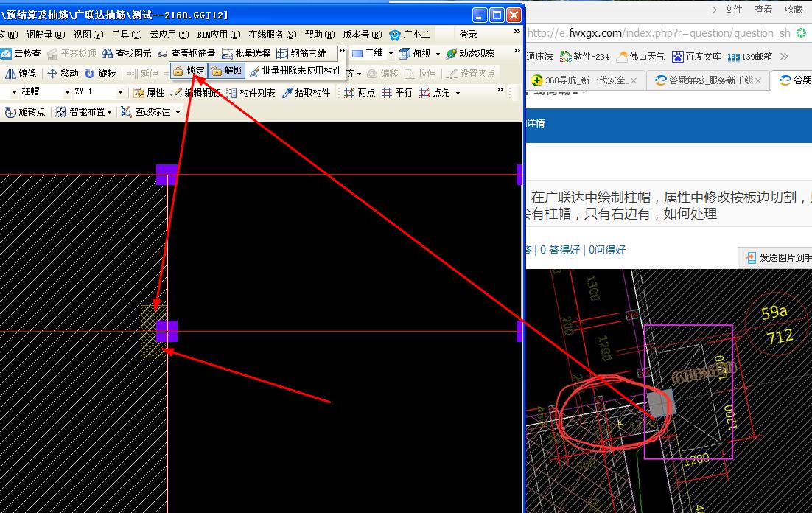Open BIM应用 menu
This screenshot has height=513, width=812.
(x=219, y=34)
